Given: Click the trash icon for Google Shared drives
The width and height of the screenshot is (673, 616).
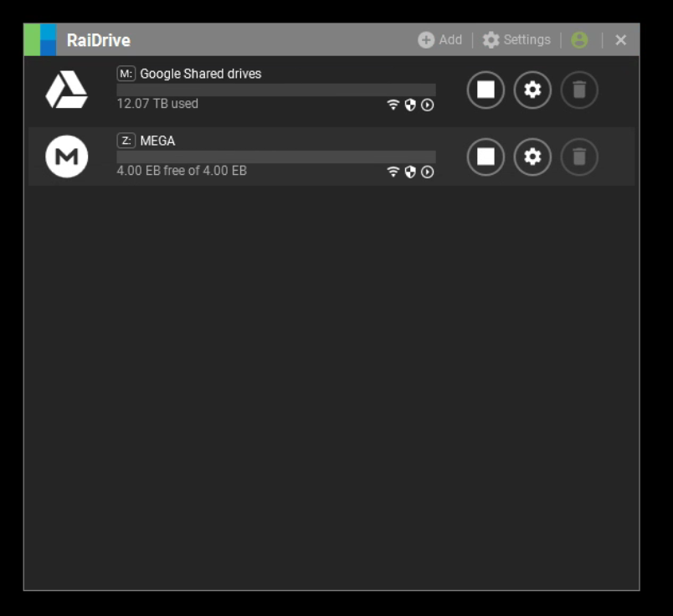Looking at the screenshot, I should pyautogui.click(x=579, y=90).
